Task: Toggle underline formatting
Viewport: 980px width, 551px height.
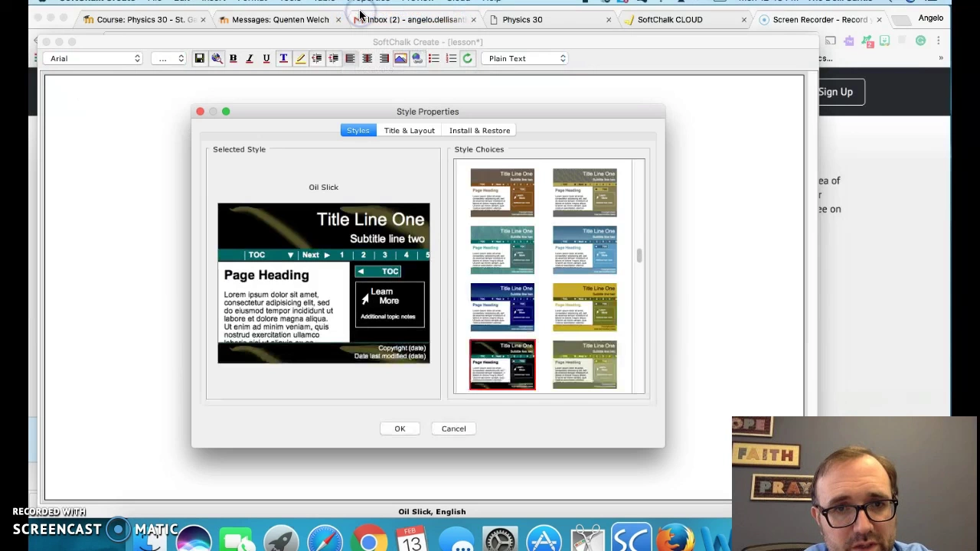Action: click(x=266, y=58)
